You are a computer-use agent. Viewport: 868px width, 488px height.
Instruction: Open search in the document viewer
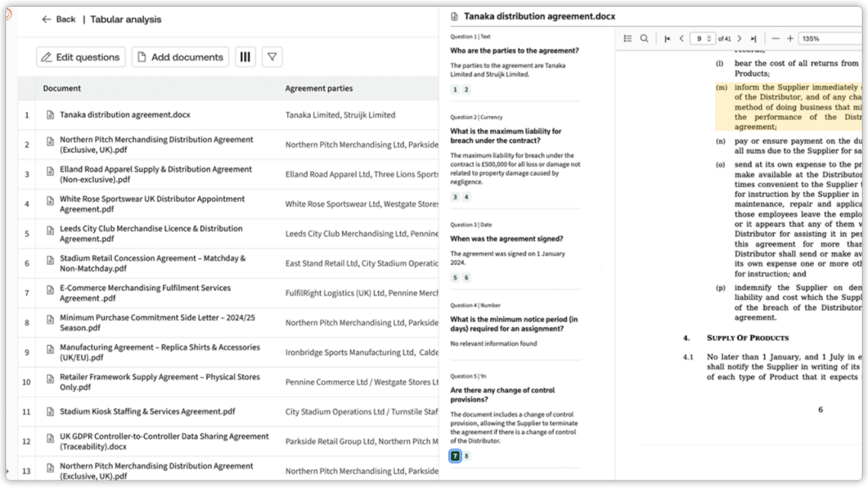pos(644,39)
